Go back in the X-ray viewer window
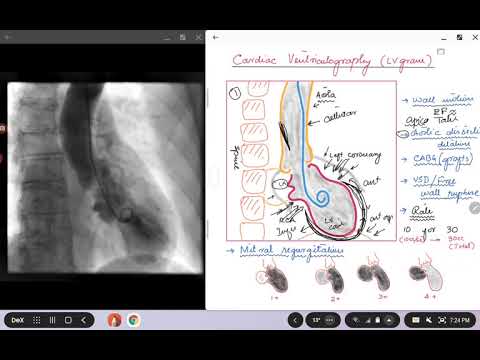Screen dimensions: 480x360 (x=7, y=37)
